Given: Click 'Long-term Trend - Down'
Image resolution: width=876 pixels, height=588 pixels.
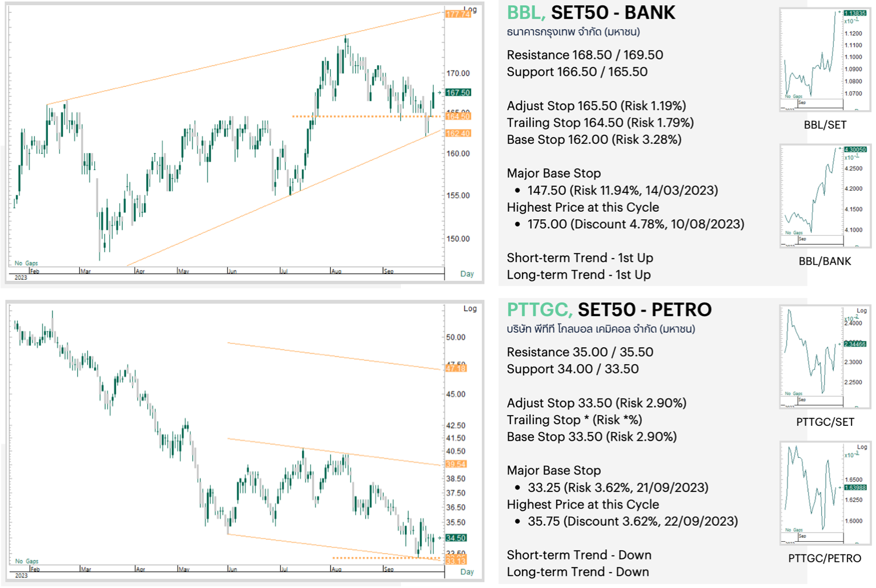Looking at the screenshot, I should [578, 573].
